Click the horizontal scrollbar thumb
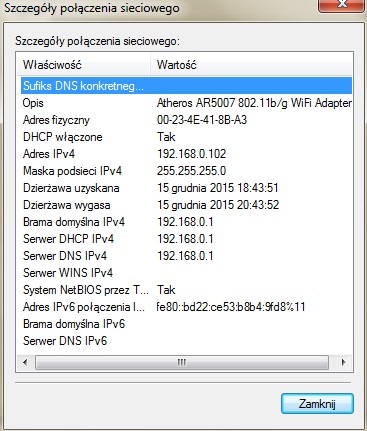 (182, 362)
